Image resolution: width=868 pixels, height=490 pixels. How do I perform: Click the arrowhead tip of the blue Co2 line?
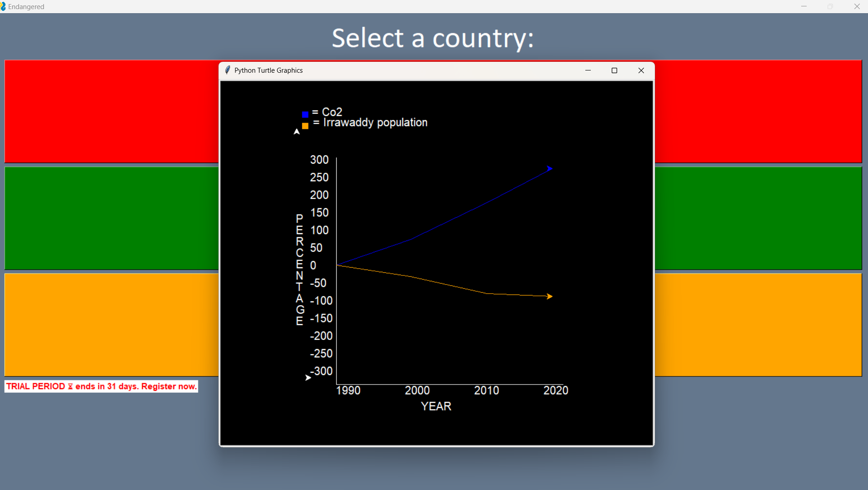coord(549,169)
